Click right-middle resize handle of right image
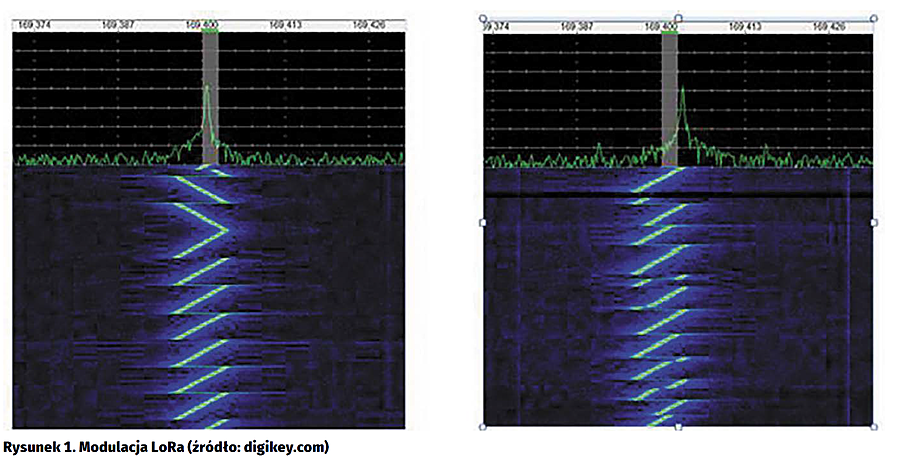 pyautogui.click(x=874, y=222)
